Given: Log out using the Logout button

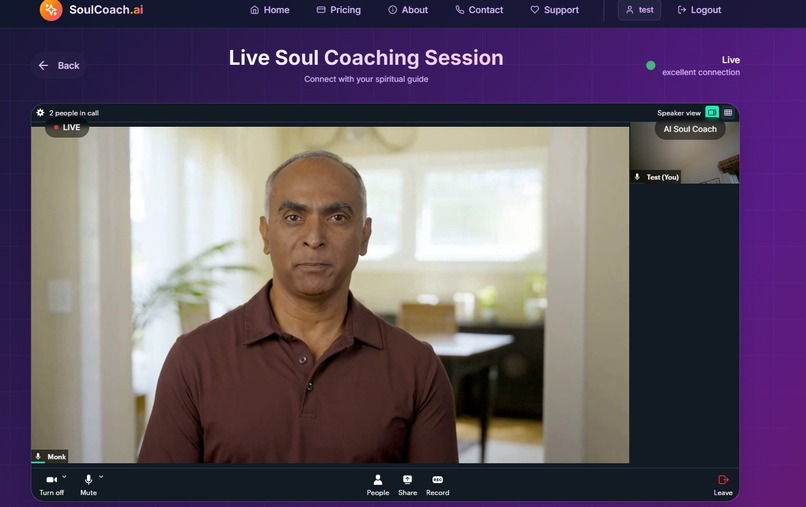Looking at the screenshot, I should 700,10.
